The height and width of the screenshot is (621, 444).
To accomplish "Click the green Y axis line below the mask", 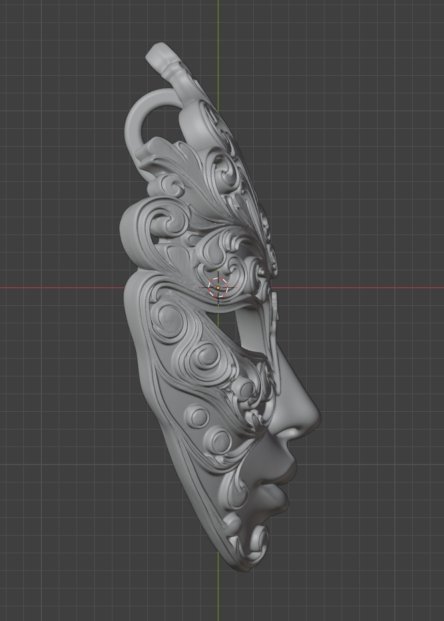I will tap(217, 593).
